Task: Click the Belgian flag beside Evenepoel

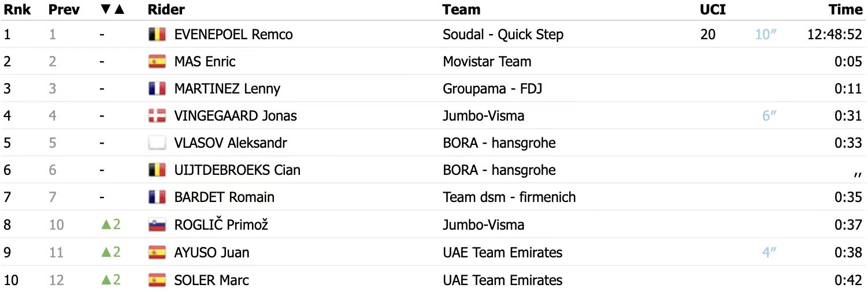Action: click(157, 35)
